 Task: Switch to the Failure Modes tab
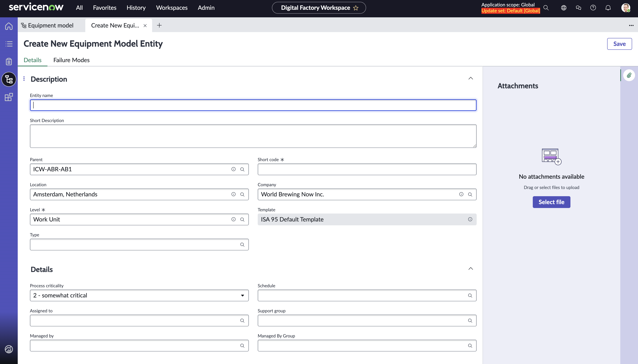(71, 60)
